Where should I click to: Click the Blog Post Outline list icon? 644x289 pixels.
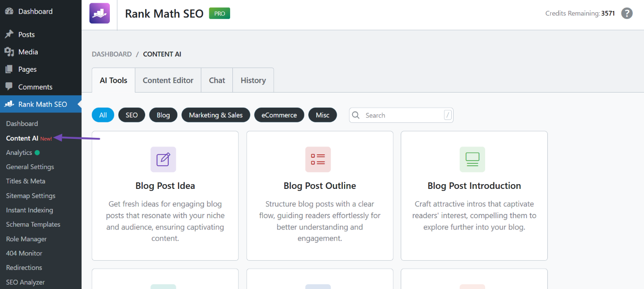tap(318, 159)
